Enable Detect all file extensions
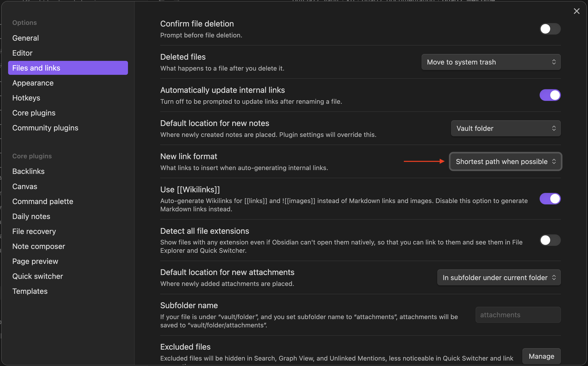 550,240
